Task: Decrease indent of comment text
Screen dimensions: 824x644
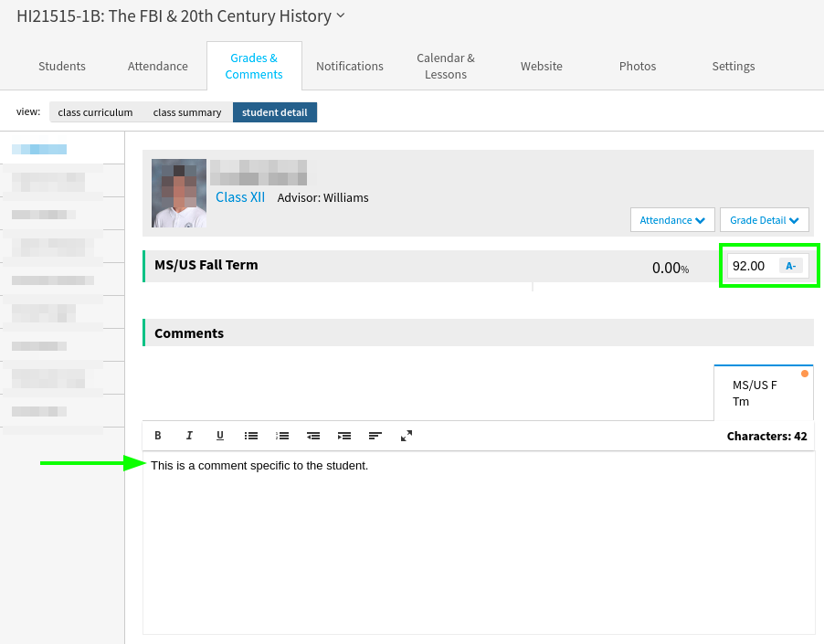Action: (x=313, y=436)
